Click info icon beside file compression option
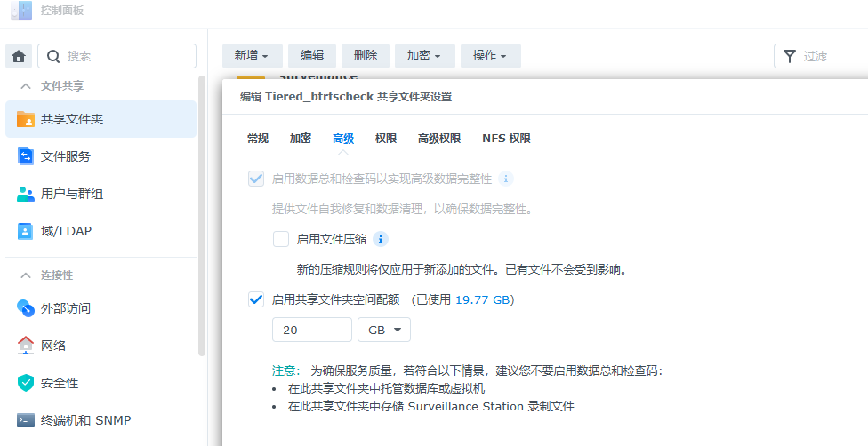Screen dimensions: 868x446 [381, 239]
